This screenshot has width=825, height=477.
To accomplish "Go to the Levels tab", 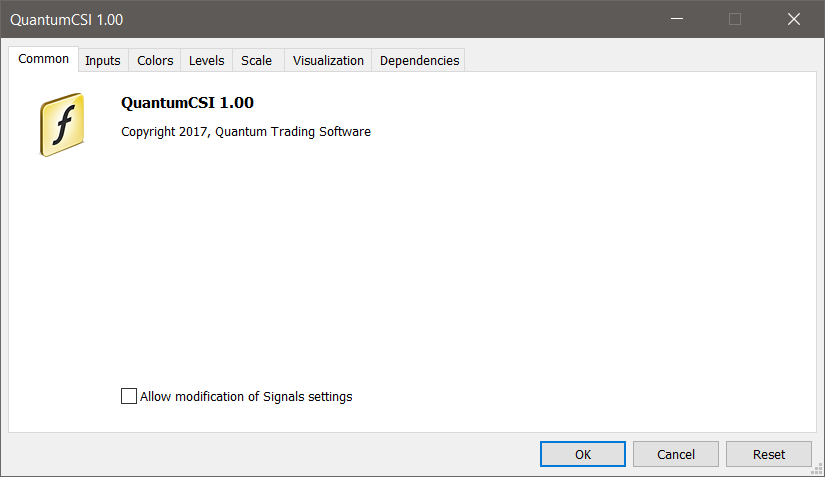I will click(x=207, y=61).
